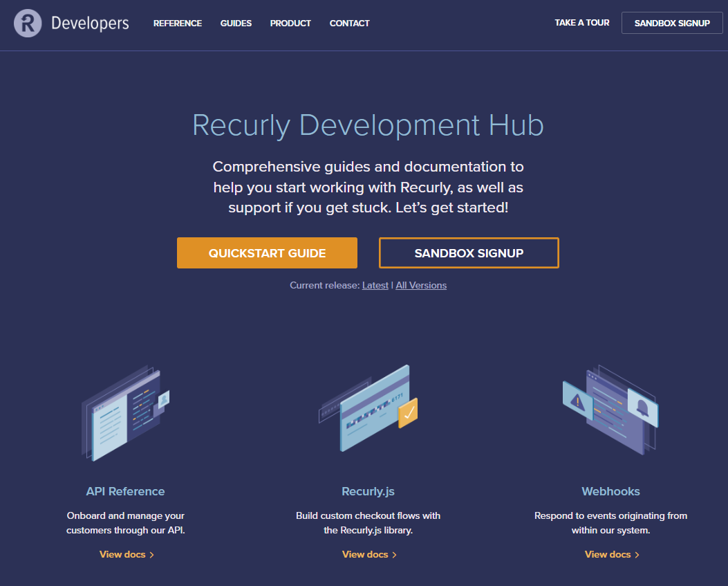Viewport: 728px width, 586px height.
Task: Click 'Respond to events originating from' text
Action: tap(610, 516)
